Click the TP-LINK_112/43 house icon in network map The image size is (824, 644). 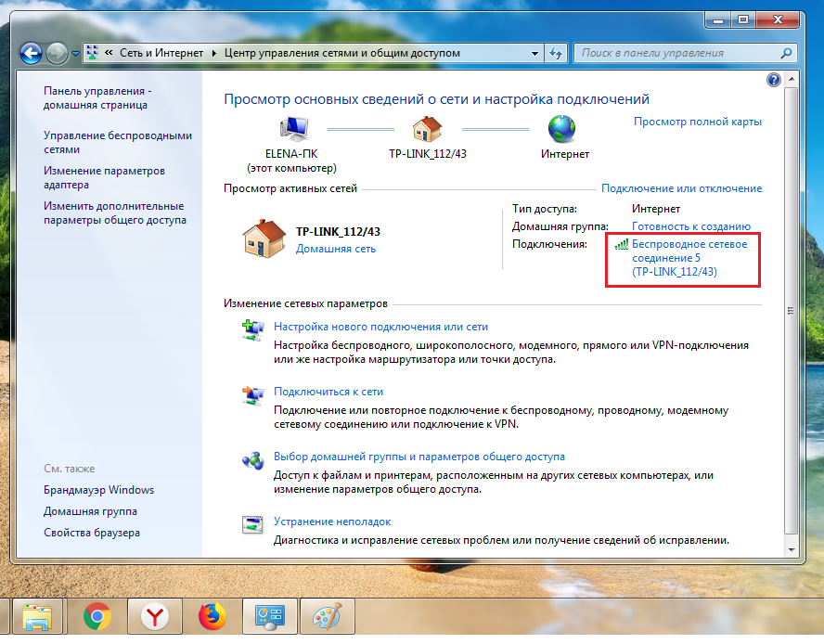click(427, 128)
